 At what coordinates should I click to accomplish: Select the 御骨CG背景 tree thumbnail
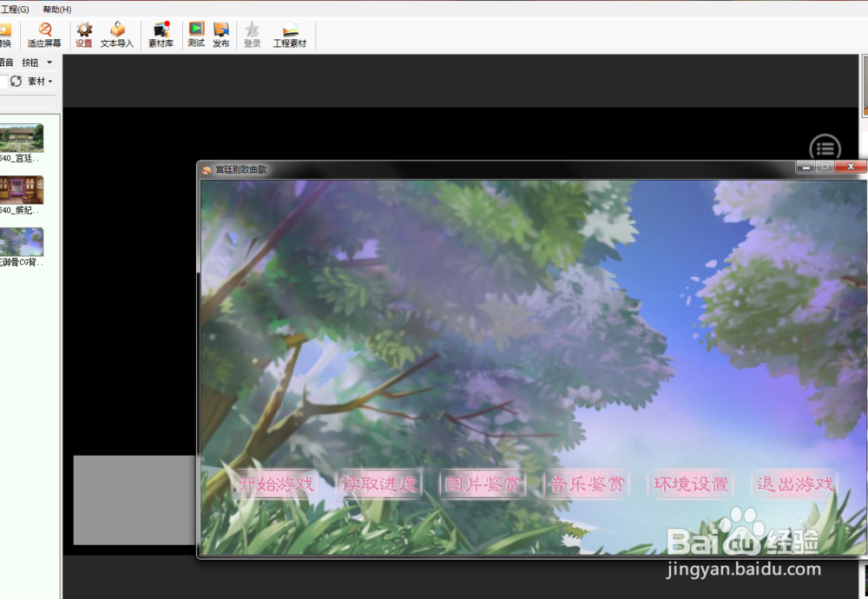click(21, 242)
